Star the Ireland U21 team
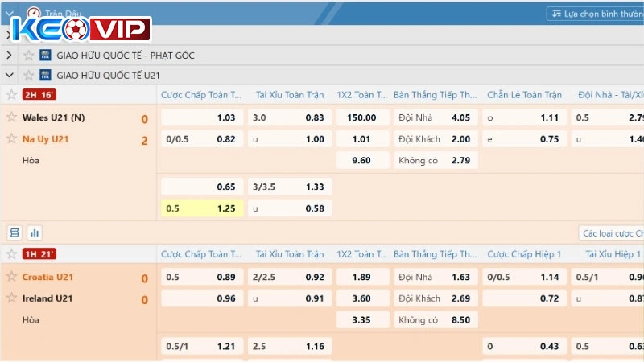Viewport: 644px width, 362px height. (11, 298)
